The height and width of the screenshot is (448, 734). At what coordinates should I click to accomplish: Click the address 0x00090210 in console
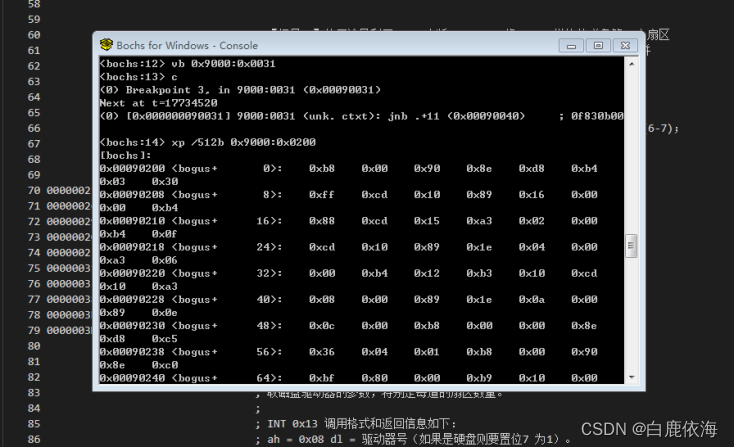[x=132, y=221]
